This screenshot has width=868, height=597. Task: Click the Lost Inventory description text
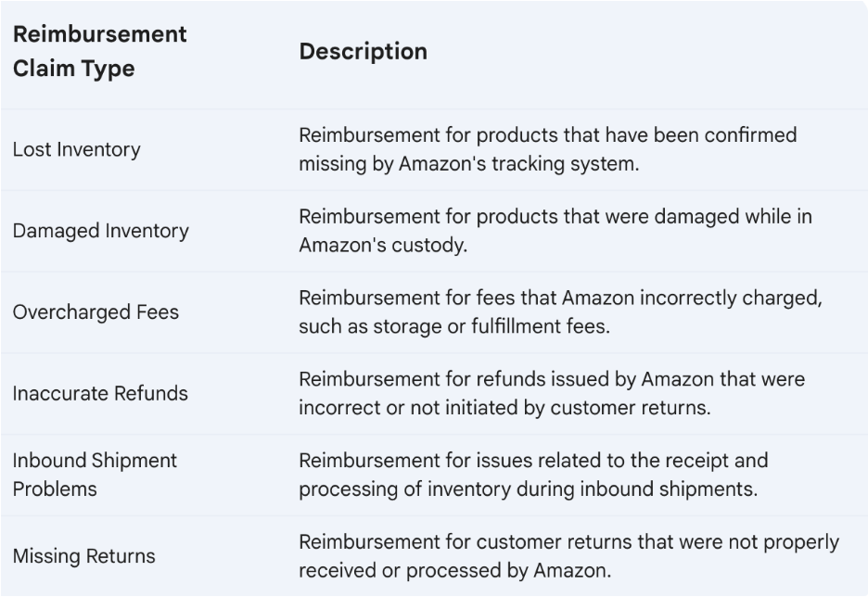(x=548, y=149)
